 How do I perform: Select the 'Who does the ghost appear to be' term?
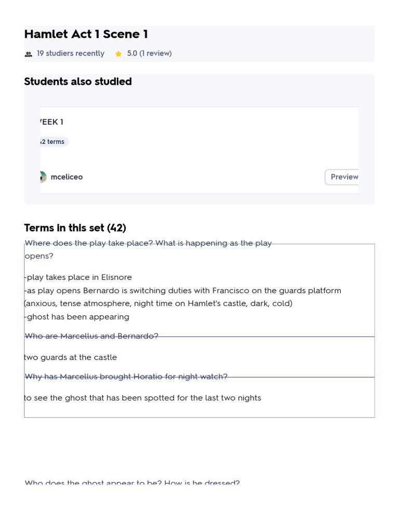(132, 483)
